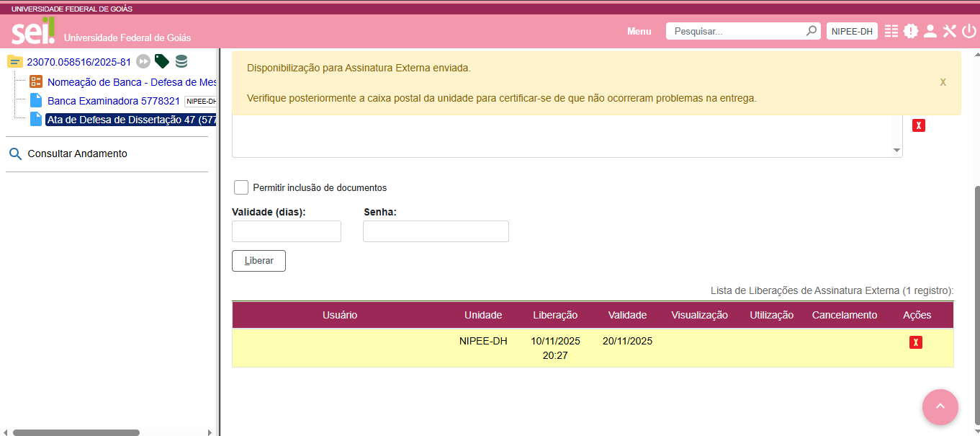
Task: Open the user profile icon
Action: coord(930,31)
